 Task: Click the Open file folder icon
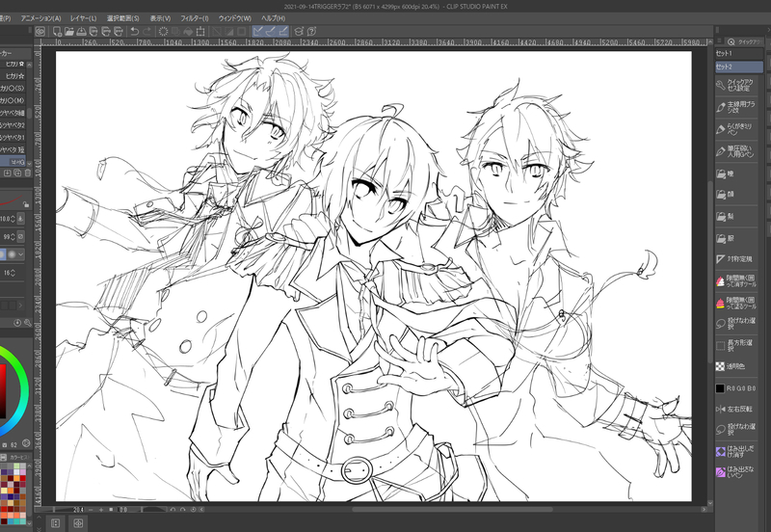69,32
